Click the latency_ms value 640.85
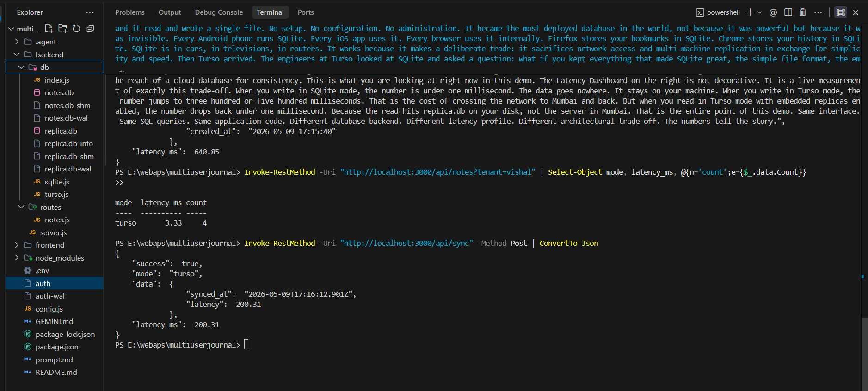This screenshot has width=868, height=391. click(207, 152)
